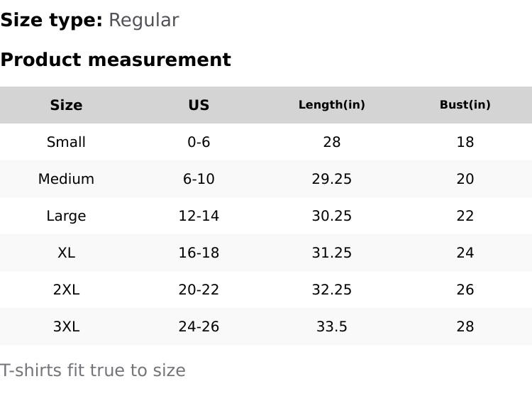This screenshot has height=396, width=532.
Task: Click the Medium size row label
Action: pyautogui.click(x=66, y=179)
